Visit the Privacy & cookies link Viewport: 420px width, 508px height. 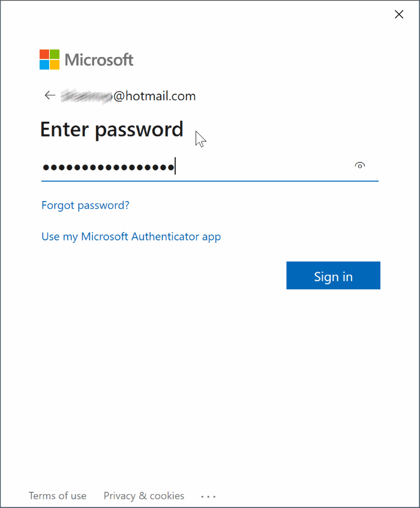click(144, 496)
